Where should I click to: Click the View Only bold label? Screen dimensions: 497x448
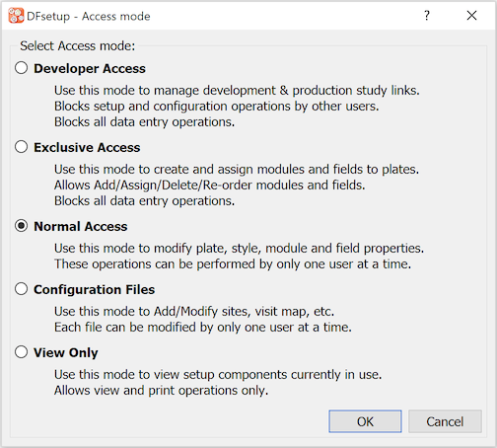(66, 353)
